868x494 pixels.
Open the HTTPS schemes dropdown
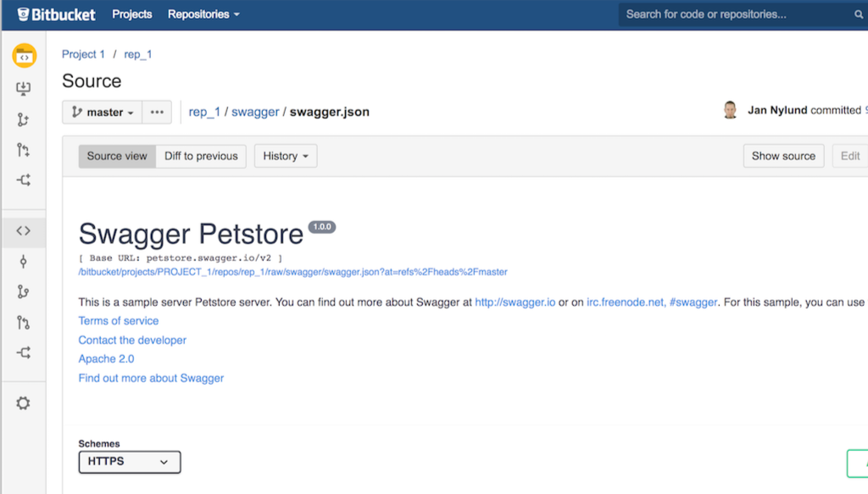click(x=129, y=462)
